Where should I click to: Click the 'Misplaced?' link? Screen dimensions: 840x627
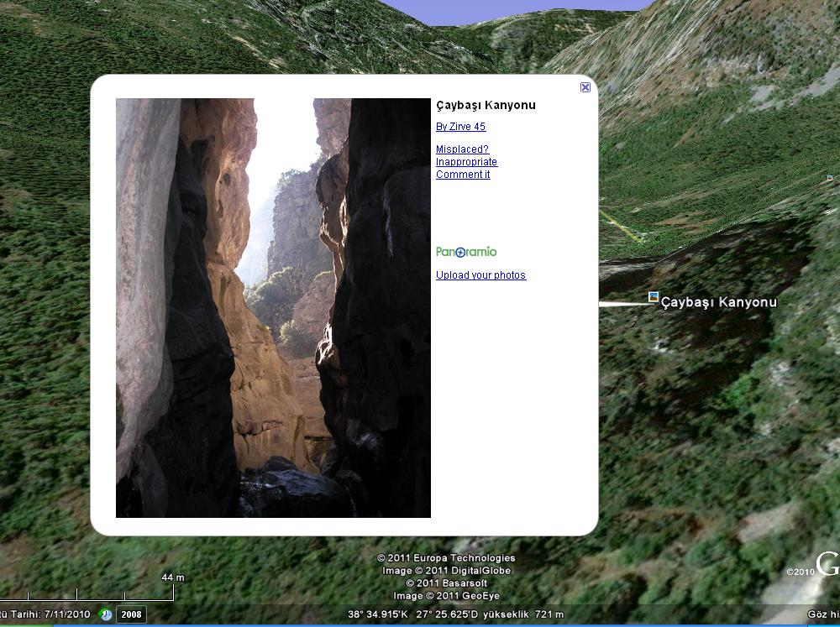tap(462, 149)
